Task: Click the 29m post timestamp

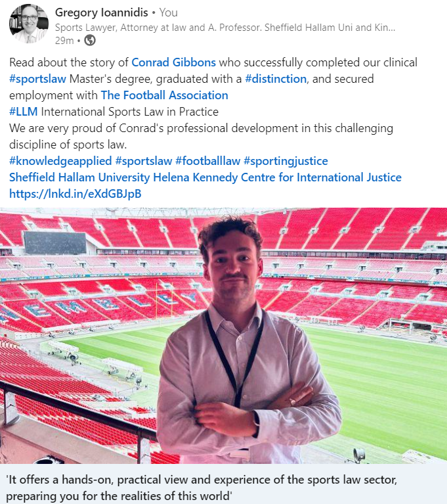Action: 64,40
